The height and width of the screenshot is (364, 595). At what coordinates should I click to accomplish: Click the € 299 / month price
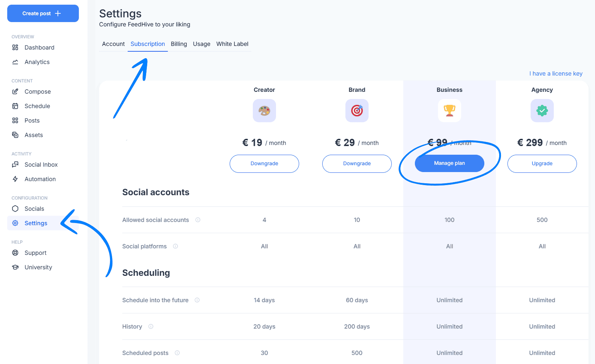point(542,143)
